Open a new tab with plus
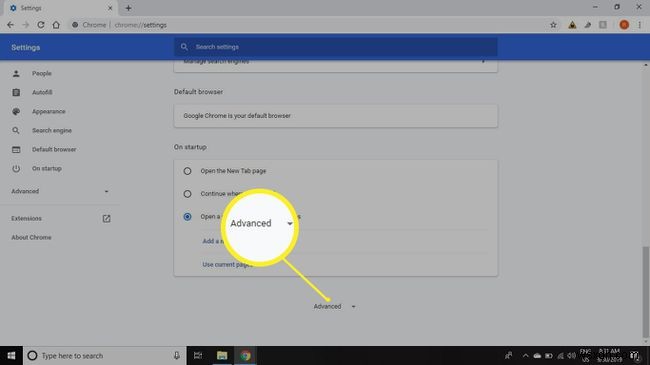This screenshot has height=365, width=650. (128, 8)
